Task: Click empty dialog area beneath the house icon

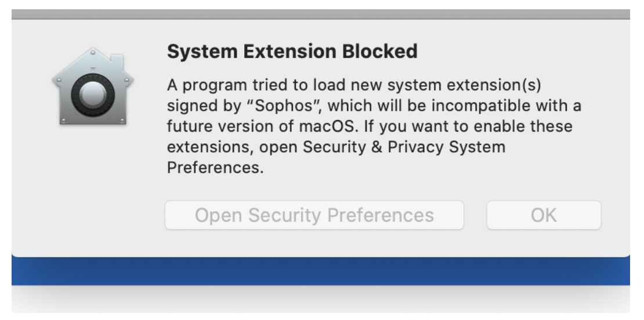Action: 93,184
